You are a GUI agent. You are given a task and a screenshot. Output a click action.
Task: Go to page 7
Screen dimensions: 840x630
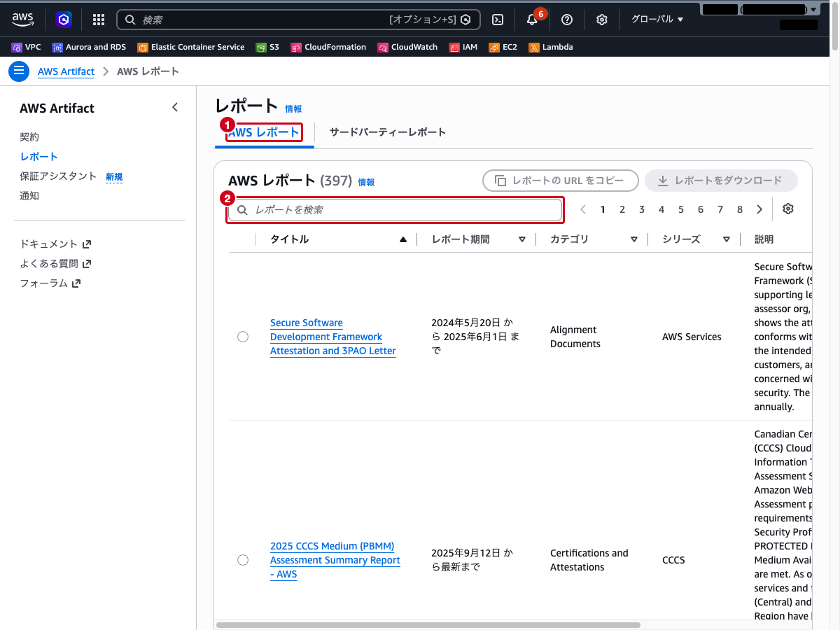(720, 209)
